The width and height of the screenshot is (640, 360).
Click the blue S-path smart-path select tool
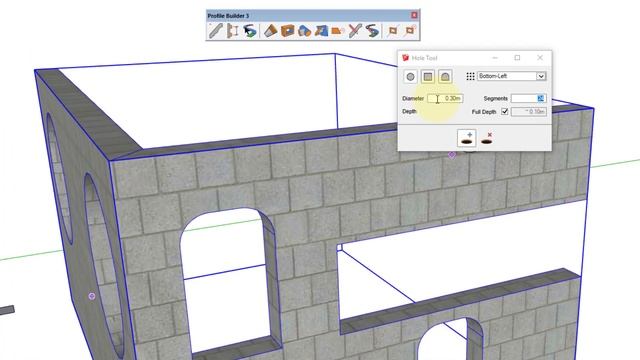click(x=249, y=31)
